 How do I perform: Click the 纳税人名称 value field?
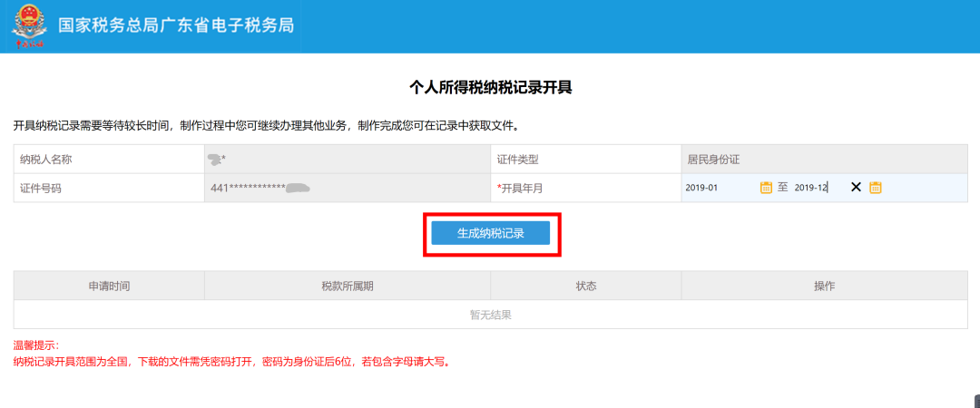click(x=348, y=160)
